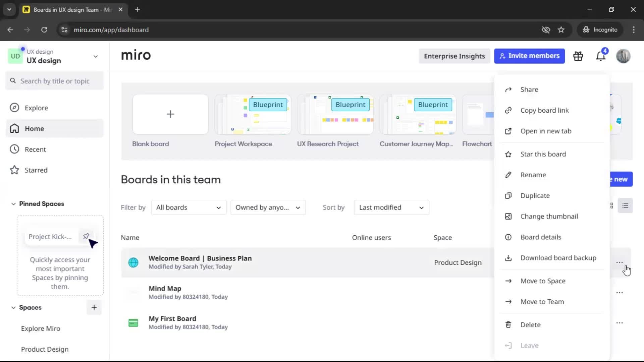Choose Rename in the menu

(x=552, y=175)
